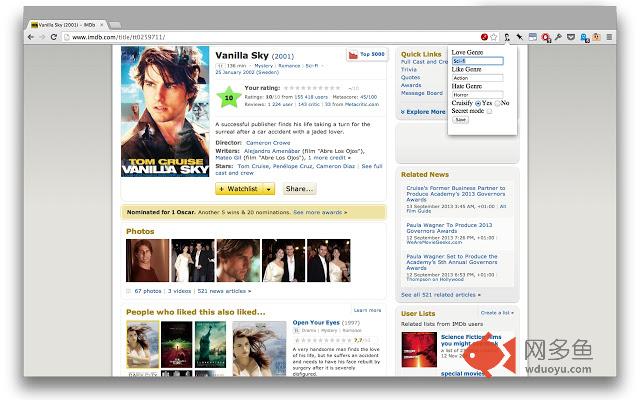Toggle the Secret mode checkbox
The height and width of the screenshot is (400, 640).
[x=489, y=111]
